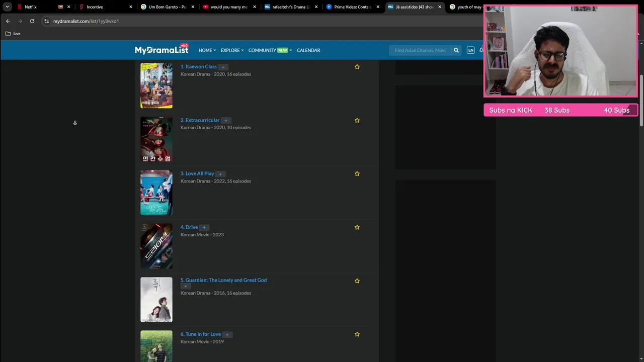Switch to the youth of may tab
644x362 pixels.
point(465,7)
